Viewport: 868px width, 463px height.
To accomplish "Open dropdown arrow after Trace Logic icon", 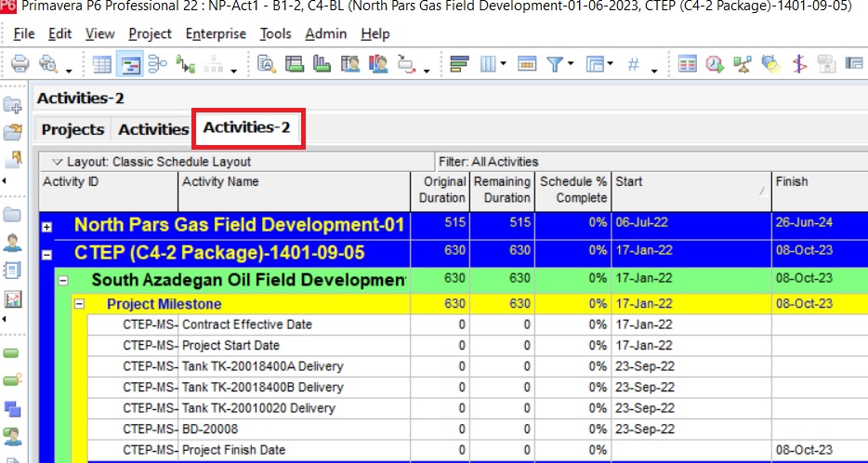I will [x=427, y=71].
